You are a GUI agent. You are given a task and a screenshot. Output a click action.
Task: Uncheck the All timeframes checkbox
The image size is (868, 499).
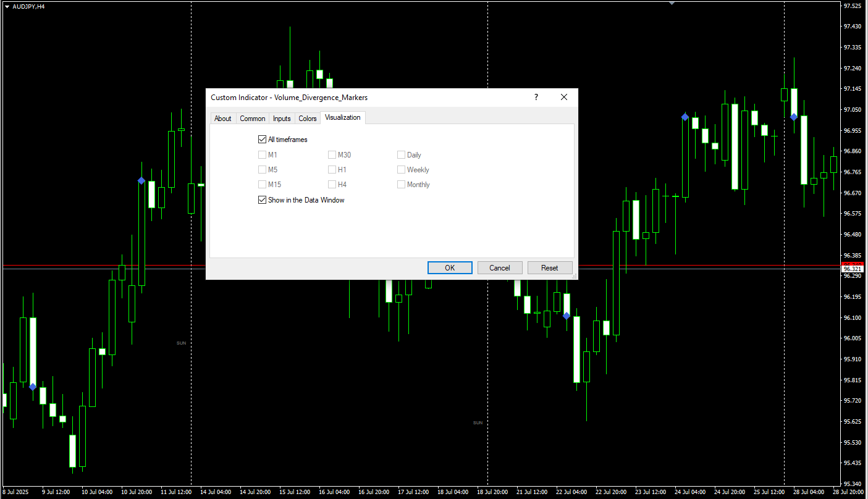click(262, 140)
